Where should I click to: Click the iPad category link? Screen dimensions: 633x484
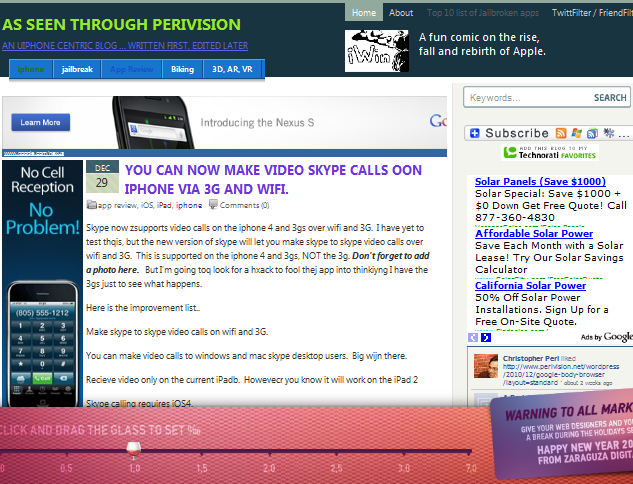tap(164, 205)
